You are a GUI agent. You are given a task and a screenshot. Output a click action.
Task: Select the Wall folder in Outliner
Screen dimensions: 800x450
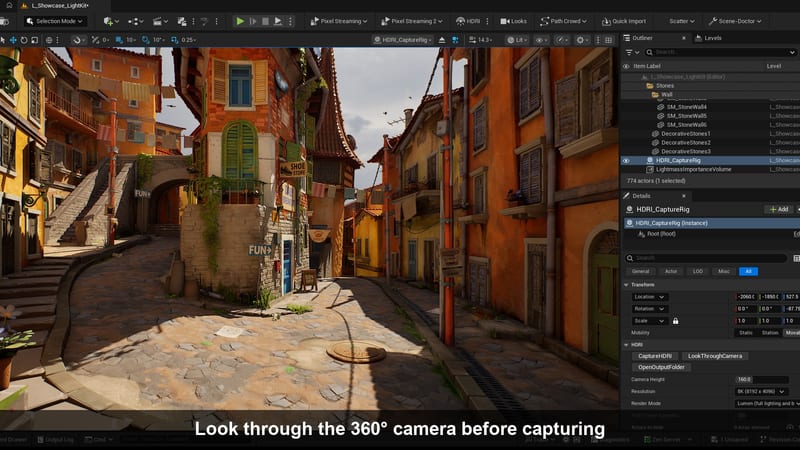pyautogui.click(x=666, y=94)
